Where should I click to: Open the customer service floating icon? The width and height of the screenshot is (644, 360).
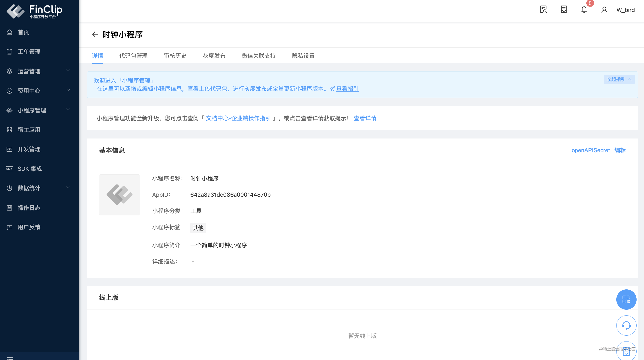[626, 325]
